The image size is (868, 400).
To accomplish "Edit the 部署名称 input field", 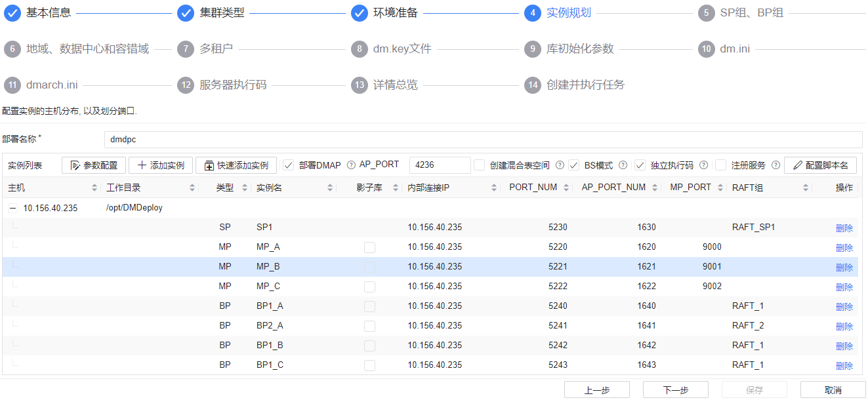I will pyautogui.click(x=483, y=139).
